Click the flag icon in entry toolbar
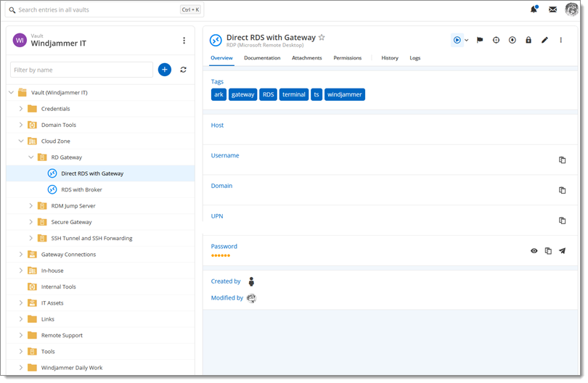 click(x=480, y=40)
